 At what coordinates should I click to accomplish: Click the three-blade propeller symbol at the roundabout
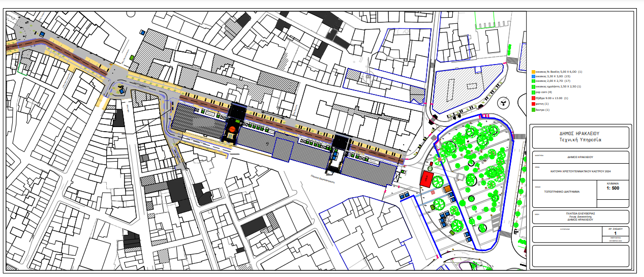(503, 102)
